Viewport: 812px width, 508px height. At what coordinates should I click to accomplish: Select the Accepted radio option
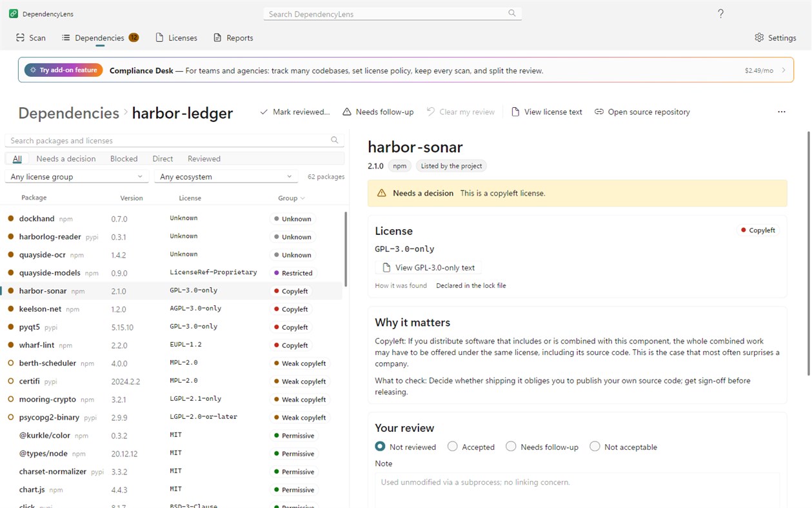[453, 447]
